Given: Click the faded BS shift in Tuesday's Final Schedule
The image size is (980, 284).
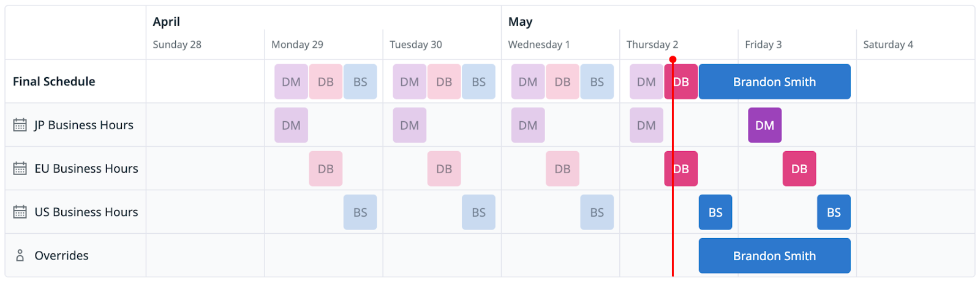Looking at the screenshot, I should [478, 81].
